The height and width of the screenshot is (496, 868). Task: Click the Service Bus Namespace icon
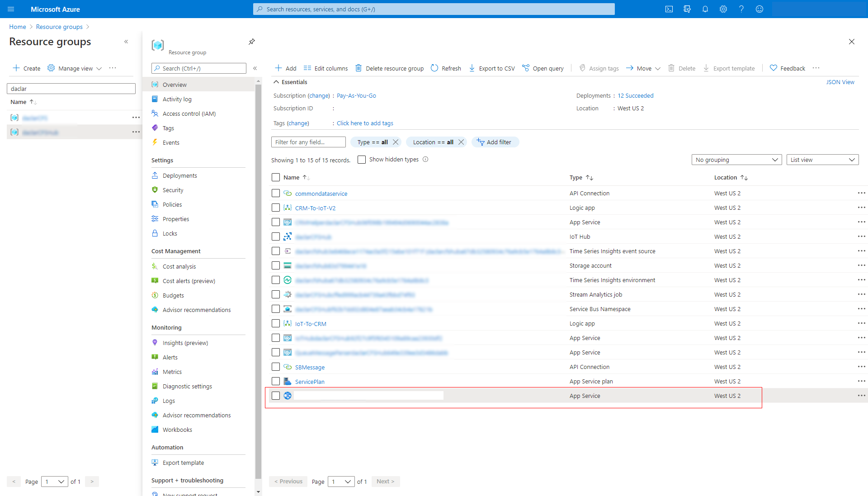pos(288,309)
